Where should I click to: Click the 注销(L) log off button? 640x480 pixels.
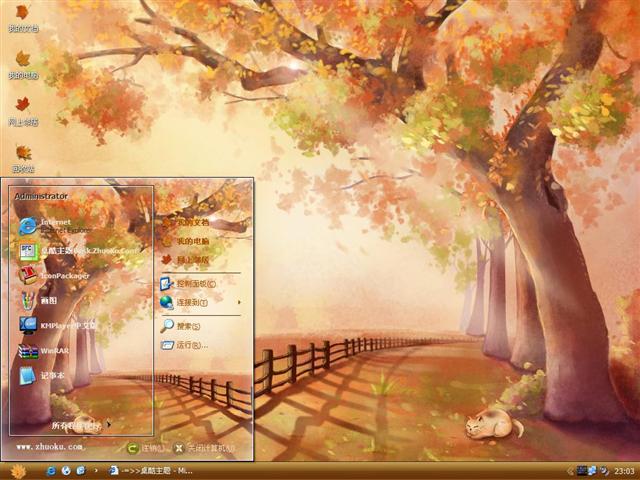(148, 449)
